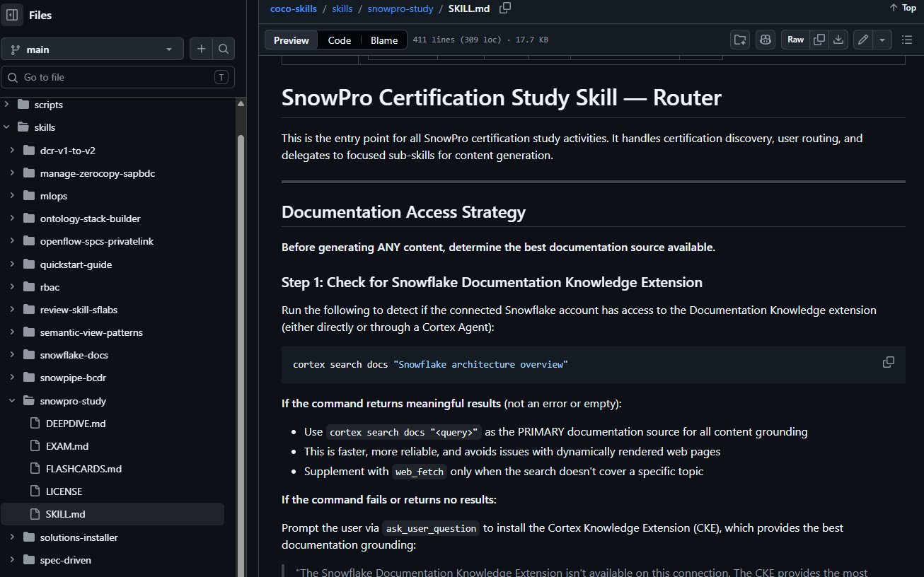Open the snowflake-docs folder
Screen dimensions: 924x577
click(74, 355)
